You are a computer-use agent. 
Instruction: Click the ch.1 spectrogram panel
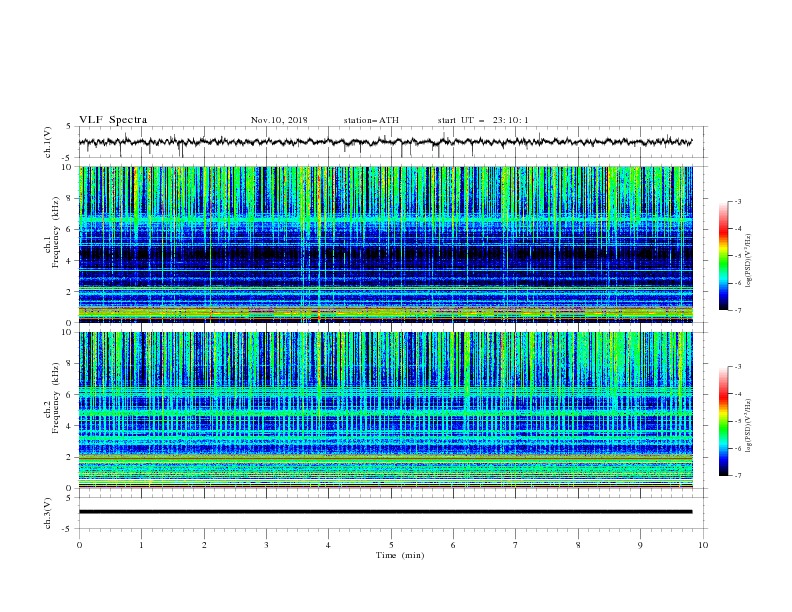[x=385, y=244]
